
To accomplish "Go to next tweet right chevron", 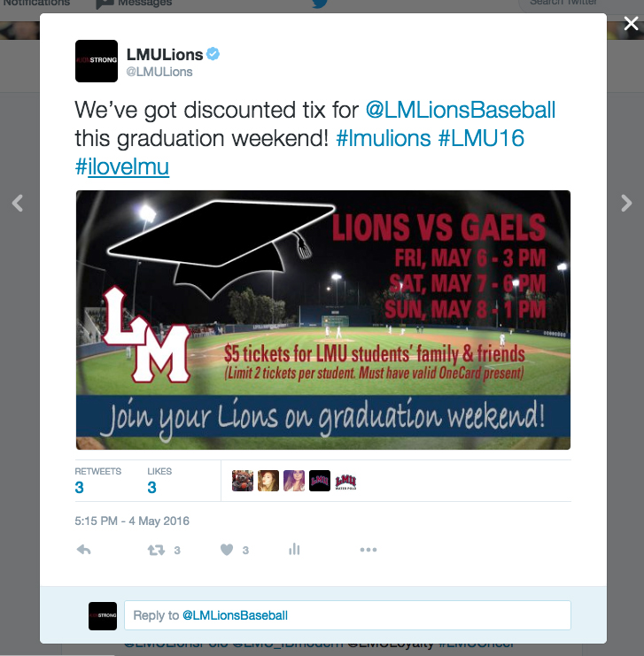I will [626, 204].
